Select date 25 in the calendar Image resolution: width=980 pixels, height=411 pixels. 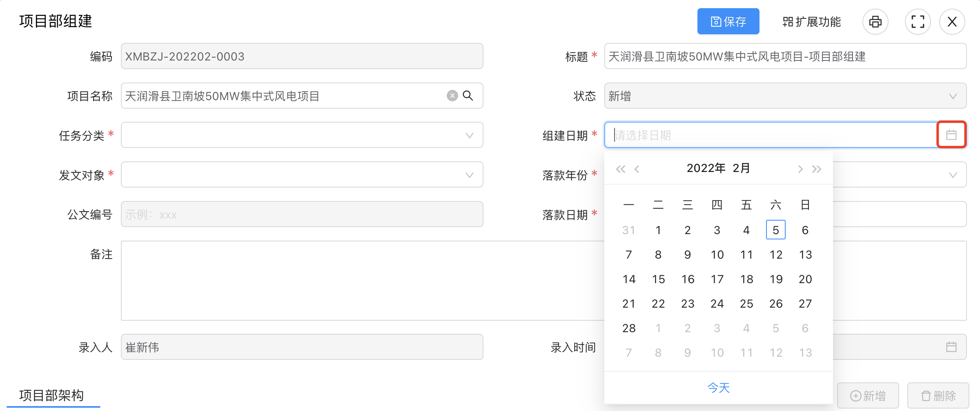coord(746,303)
